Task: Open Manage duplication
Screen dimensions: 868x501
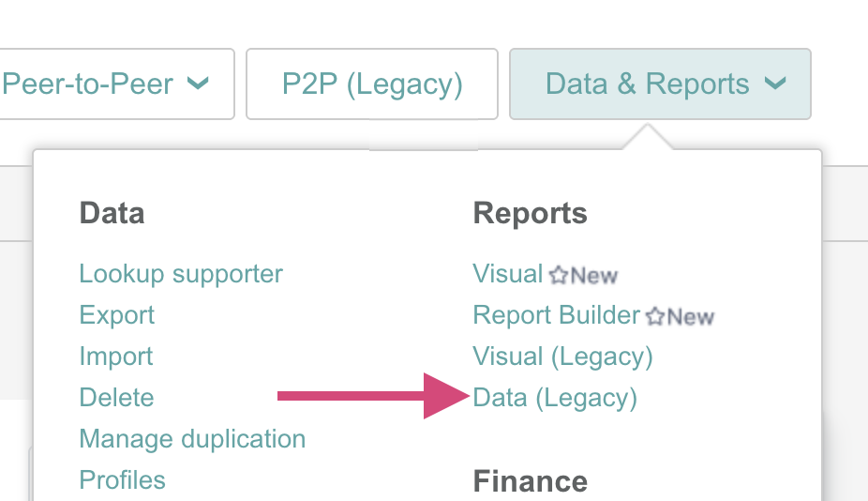Action: [192, 439]
